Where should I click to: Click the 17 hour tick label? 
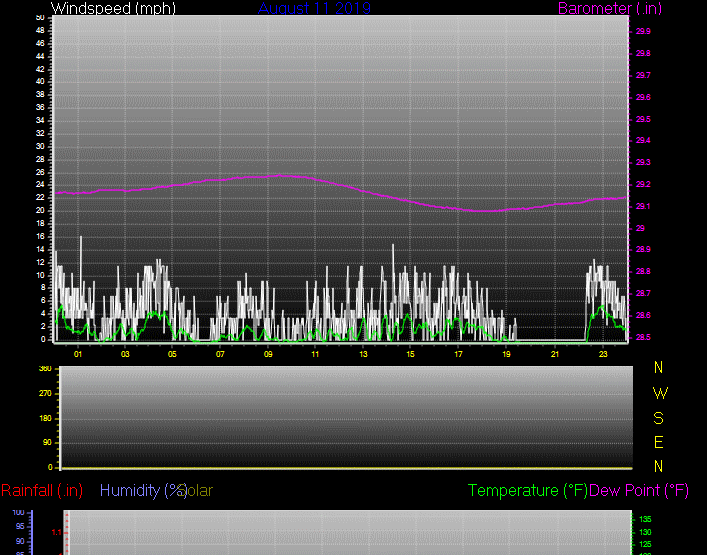click(459, 354)
